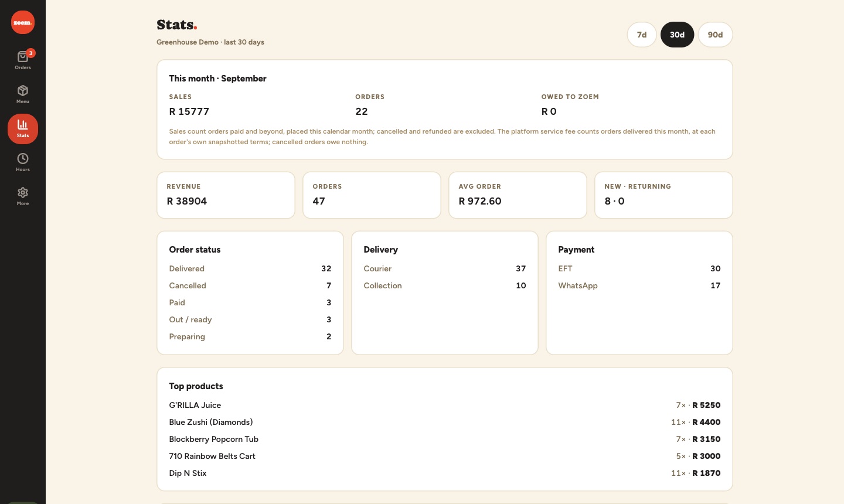Click the EFT payment row
844x504 pixels.
(639, 268)
